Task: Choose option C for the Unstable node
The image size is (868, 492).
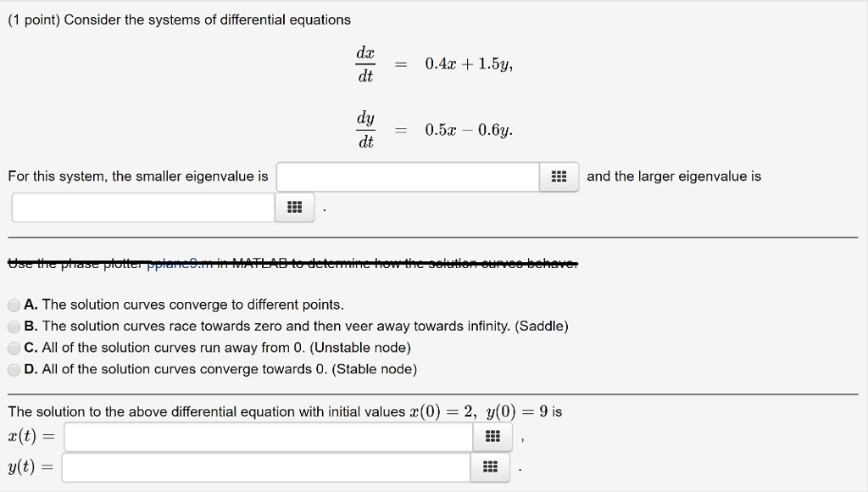Action: pos(14,347)
